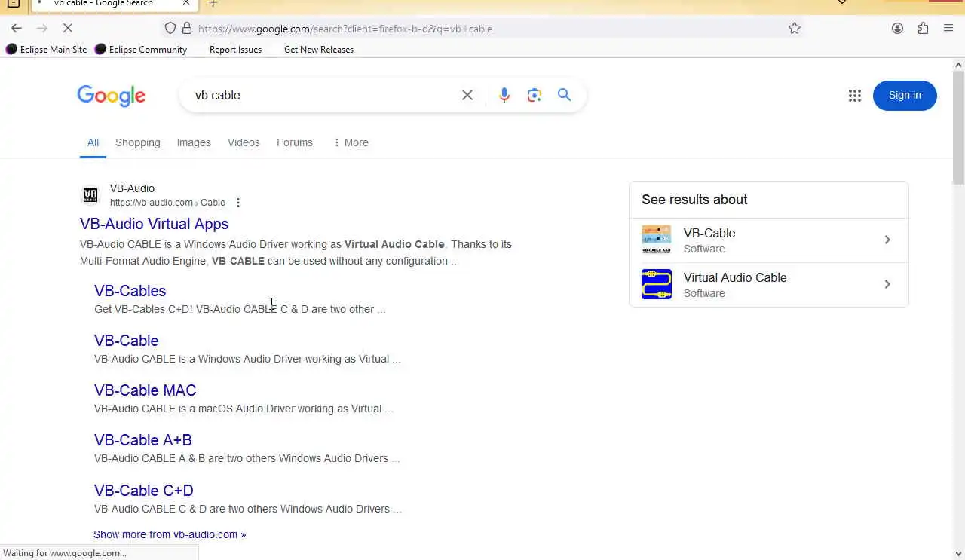Open the Firefox hamburger menu
The image size is (965, 560).
tap(948, 28)
